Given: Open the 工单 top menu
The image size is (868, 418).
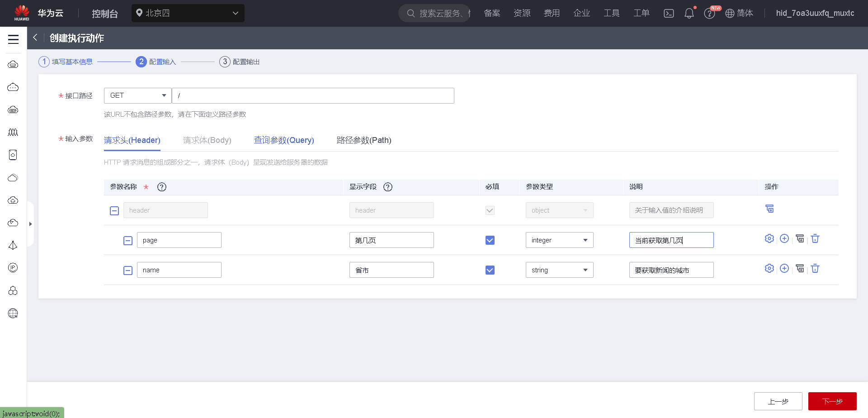Looking at the screenshot, I should [x=641, y=13].
